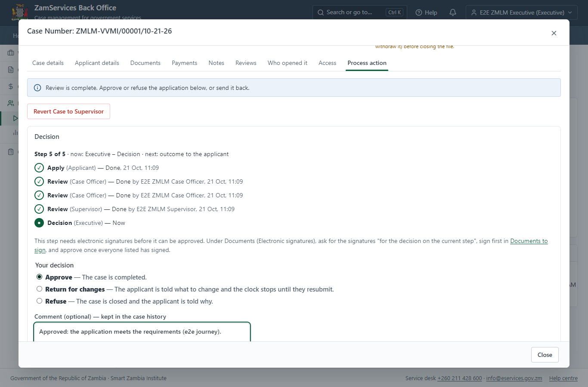The height and width of the screenshot is (387, 588).
Task: Show the Access tab
Action: pyautogui.click(x=327, y=63)
